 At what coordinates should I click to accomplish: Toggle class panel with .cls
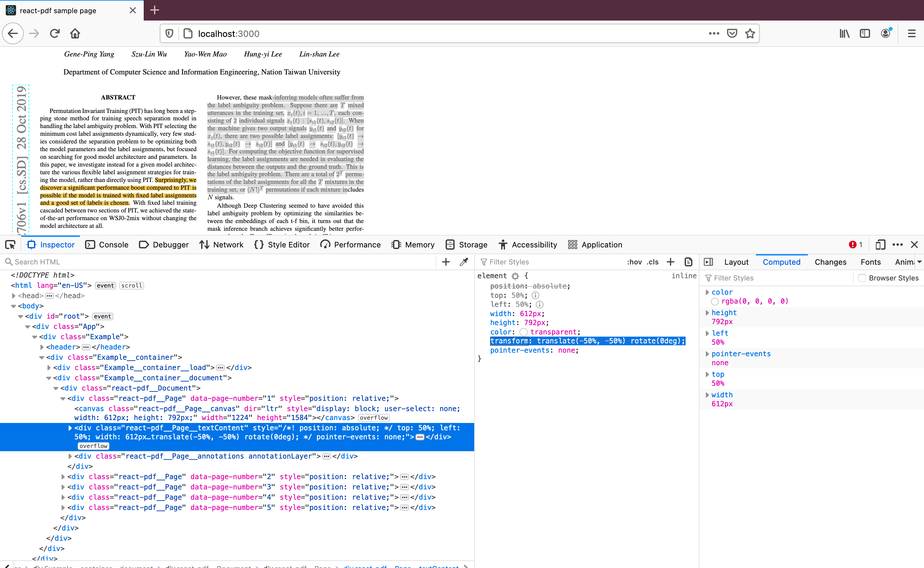pyautogui.click(x=653, y=262)
